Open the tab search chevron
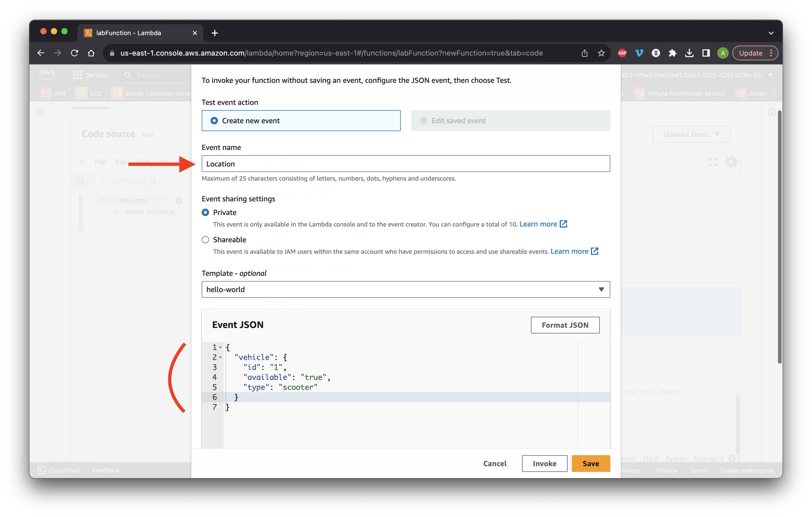Screen dimensions: 812x517 point(771,33)
